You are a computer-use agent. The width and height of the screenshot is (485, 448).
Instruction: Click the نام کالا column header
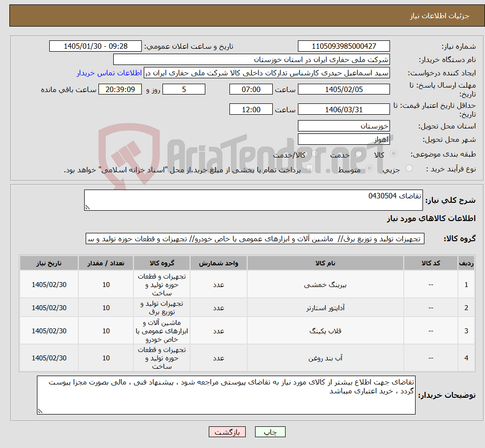(x=325, y=263)
